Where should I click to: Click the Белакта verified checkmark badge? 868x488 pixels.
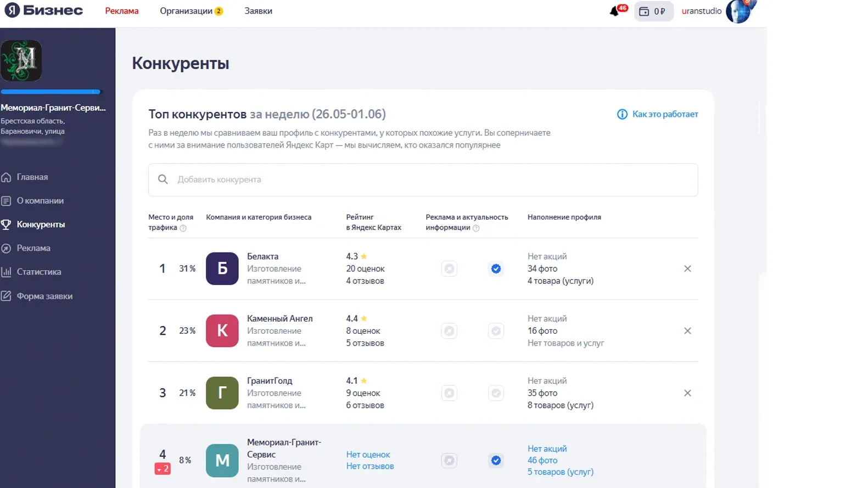click(x=496, y=268)
